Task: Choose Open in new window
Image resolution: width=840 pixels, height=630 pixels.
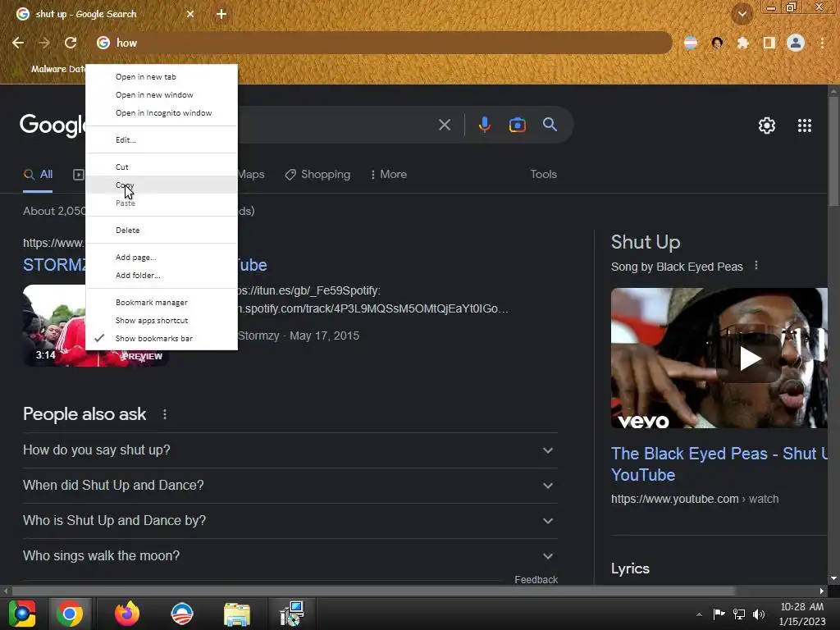Action: [162, 95]
